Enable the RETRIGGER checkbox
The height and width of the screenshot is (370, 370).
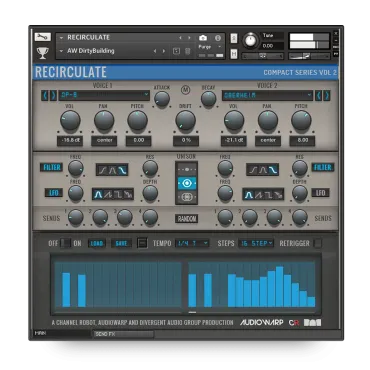318,243
